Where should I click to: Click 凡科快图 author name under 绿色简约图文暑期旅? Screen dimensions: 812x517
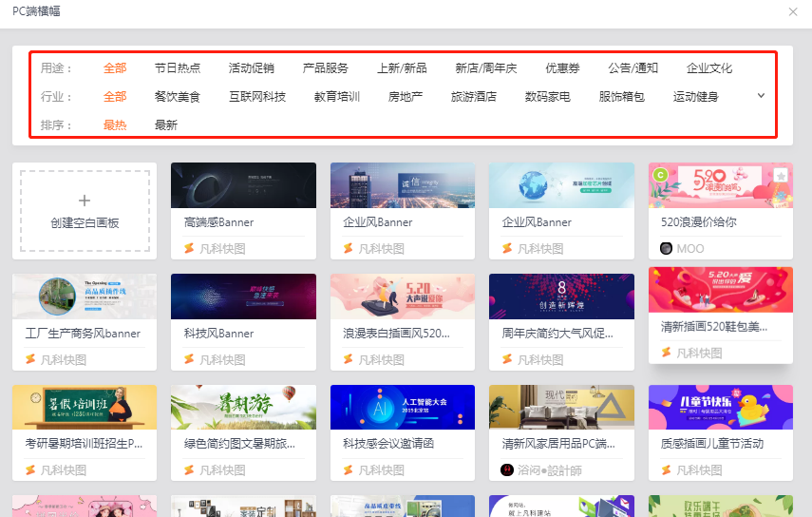[x=222, y=470]
